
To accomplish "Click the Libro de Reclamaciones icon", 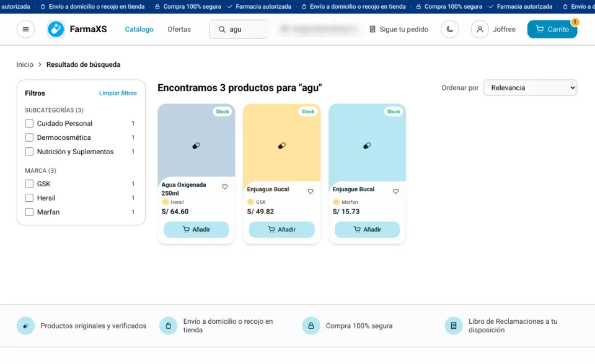I will [454, 326].
